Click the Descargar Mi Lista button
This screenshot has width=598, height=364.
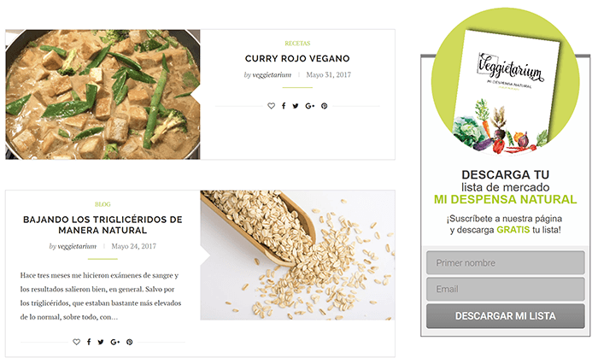tap(506, 316)
